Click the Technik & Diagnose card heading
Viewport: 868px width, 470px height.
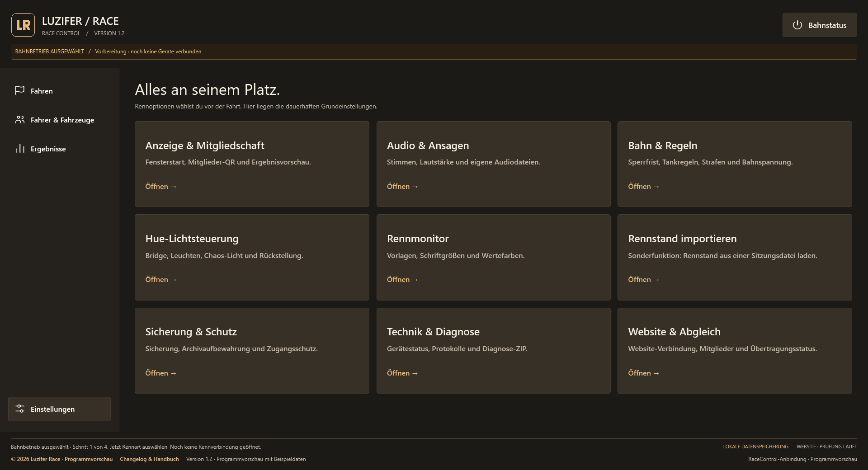click(x=433, y=332)
